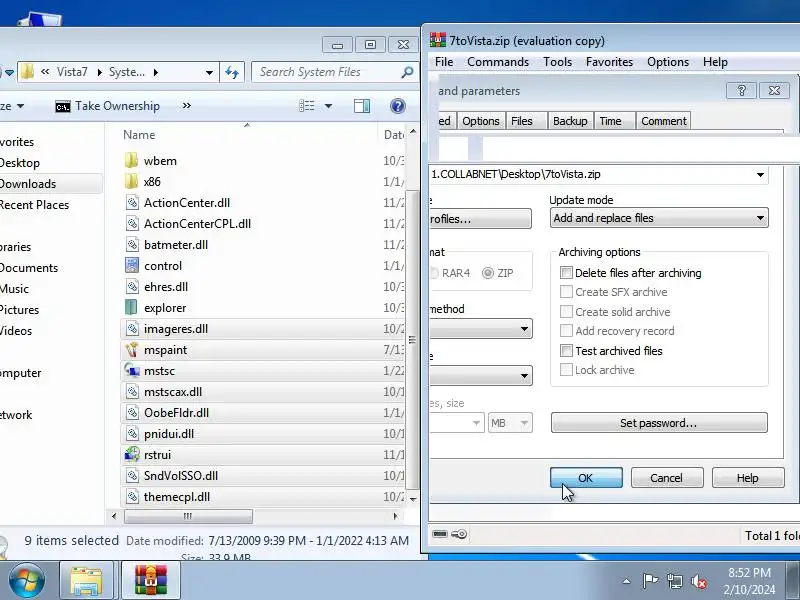Image resolution: width=800 pixels, height=600 pixels.
Task: Click the WinRAR status bar drive icon
Action: click(x=440, y=534)
